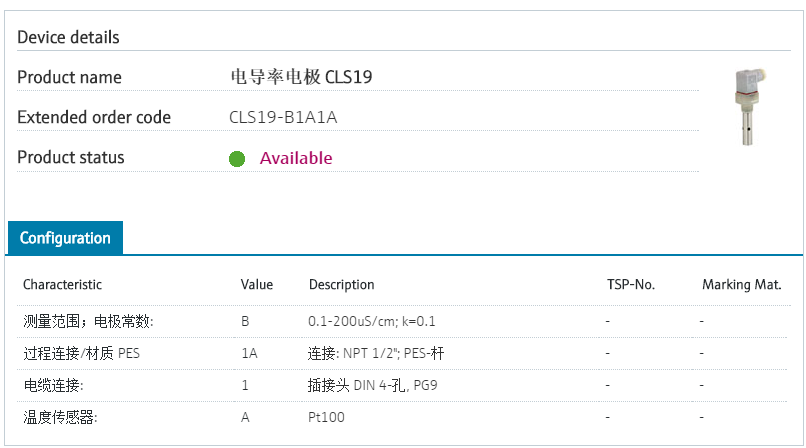Select the 测量范围；电极常数 characteristic row
Screen dimensions: 806x448
404,322
